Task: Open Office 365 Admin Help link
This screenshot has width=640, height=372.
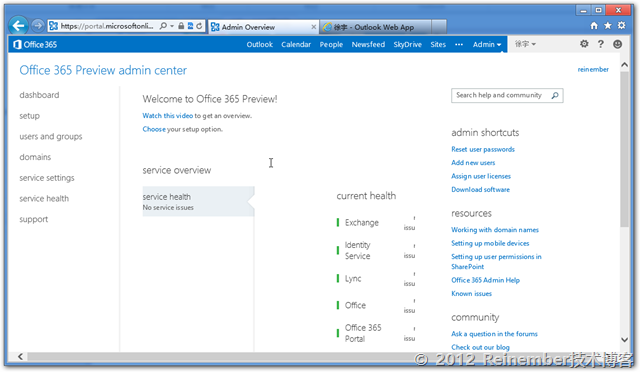Action: click(x=485, y=280)
